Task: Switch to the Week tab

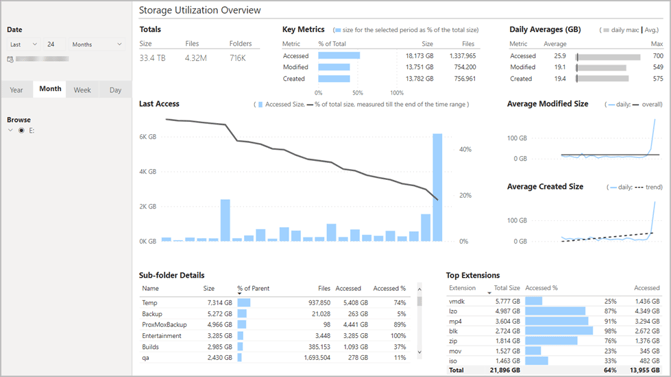Action: coord(82,90)
